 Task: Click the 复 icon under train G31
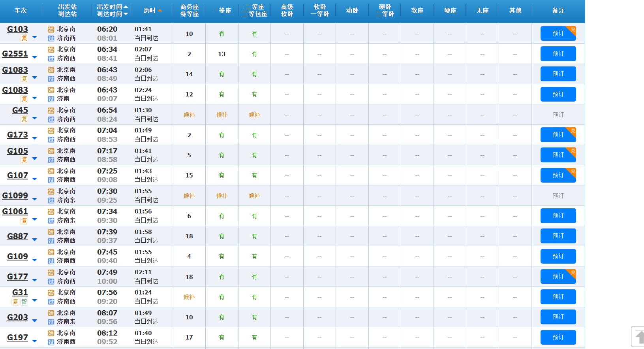(15, 302)
